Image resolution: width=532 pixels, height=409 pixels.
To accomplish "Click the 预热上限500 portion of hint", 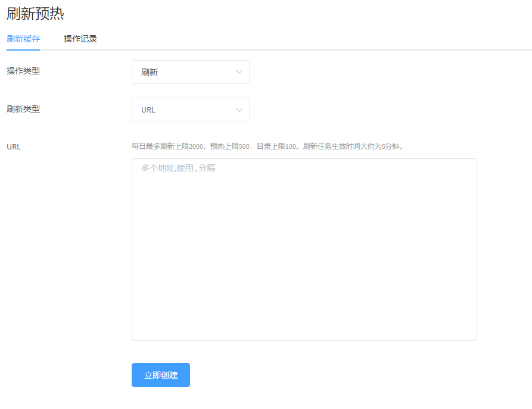I will click(x=230, y=146).
